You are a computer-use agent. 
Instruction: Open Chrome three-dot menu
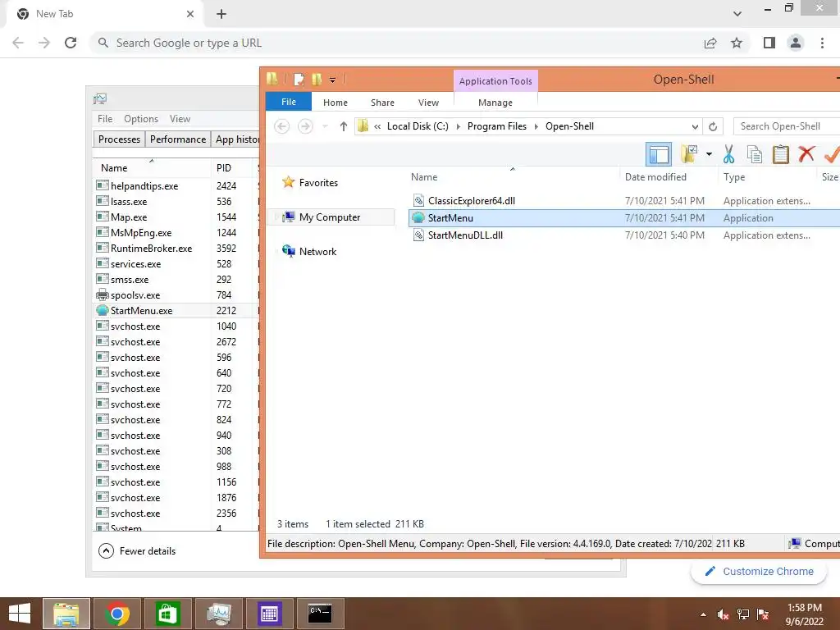point(822,43)
